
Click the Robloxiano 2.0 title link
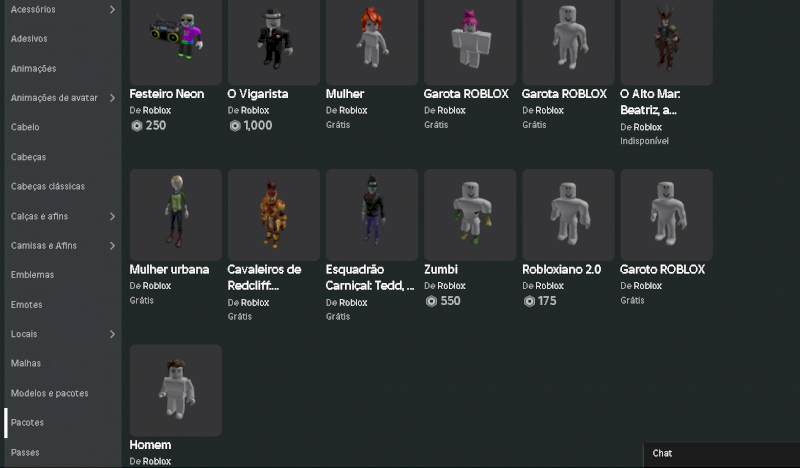tap(562, 269)
